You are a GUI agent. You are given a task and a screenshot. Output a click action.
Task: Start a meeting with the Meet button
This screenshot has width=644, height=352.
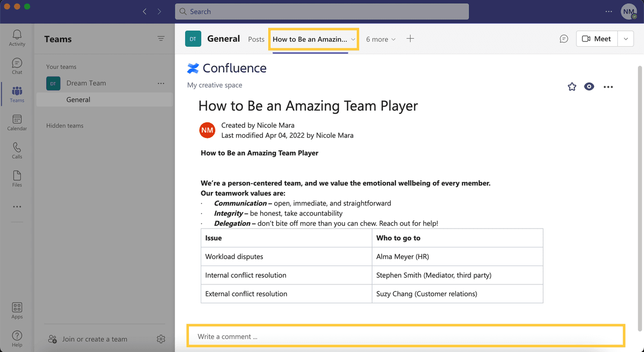point(596,39)
